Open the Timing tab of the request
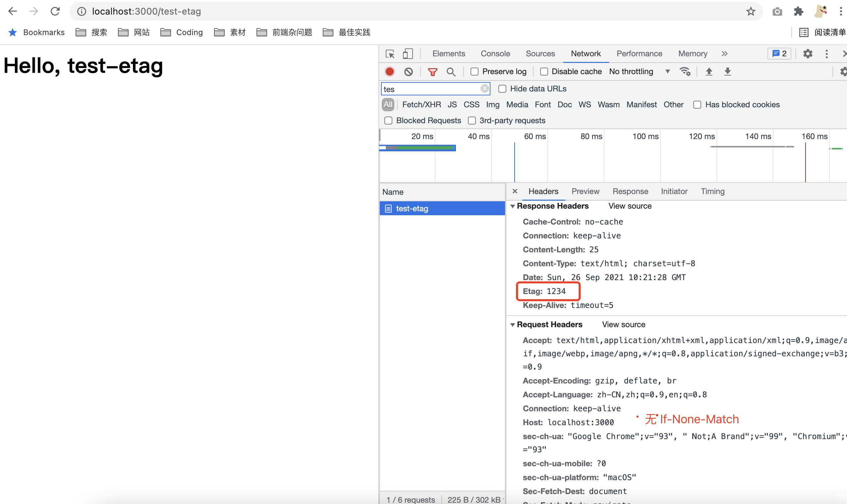Image resolution: width=847 pixels, height=504 pixels. point(712,191)
